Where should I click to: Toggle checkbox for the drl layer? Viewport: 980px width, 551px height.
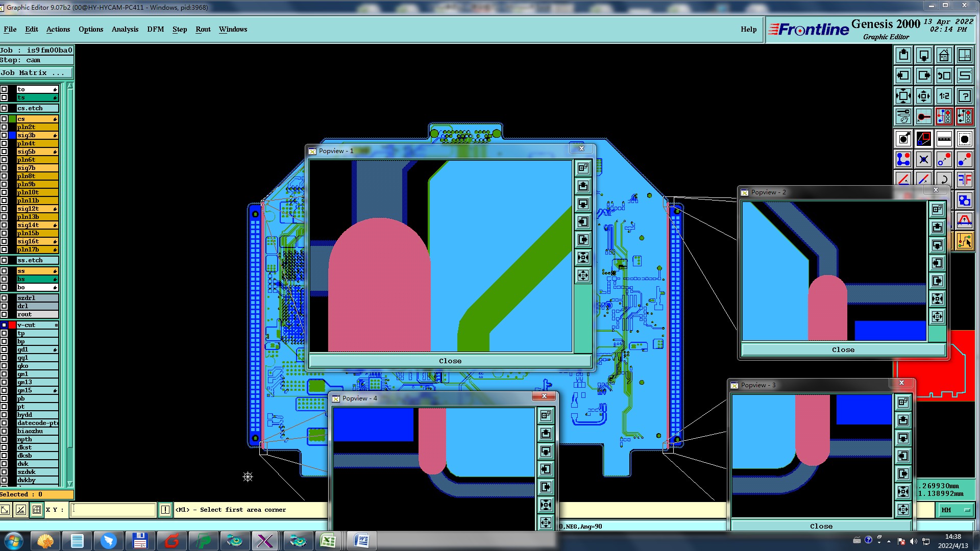pos(4,306)
